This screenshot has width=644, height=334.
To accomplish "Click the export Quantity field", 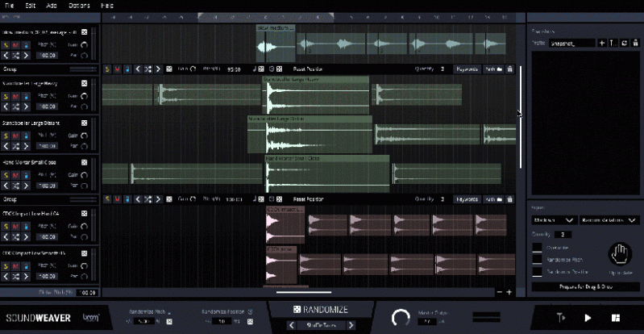I will pos(563,235).
